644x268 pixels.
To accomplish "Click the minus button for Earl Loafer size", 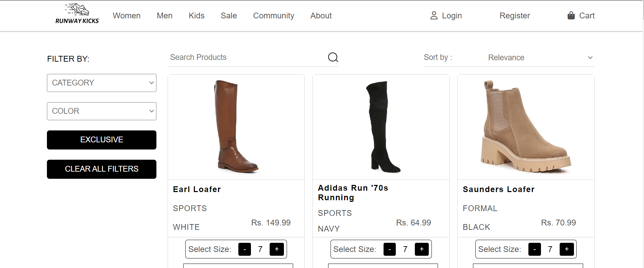I will pyautogui.click(x=244, y=249).
